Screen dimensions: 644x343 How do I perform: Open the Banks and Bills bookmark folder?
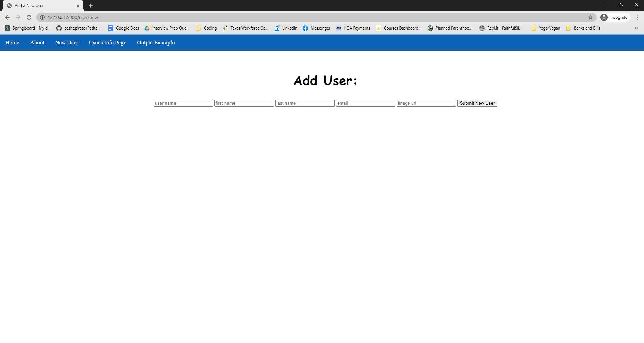(x=583, y=28)
